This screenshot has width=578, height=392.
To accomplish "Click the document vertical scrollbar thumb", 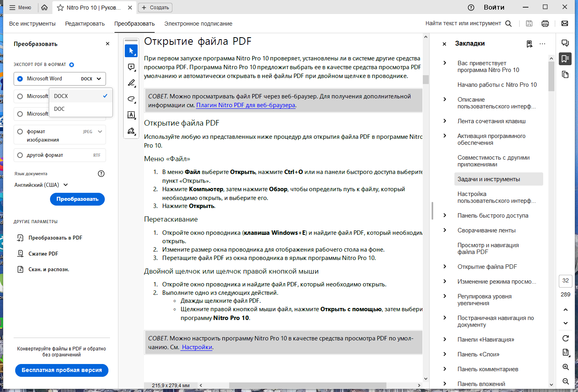I will pyautogui.click(x=426, y=79).
